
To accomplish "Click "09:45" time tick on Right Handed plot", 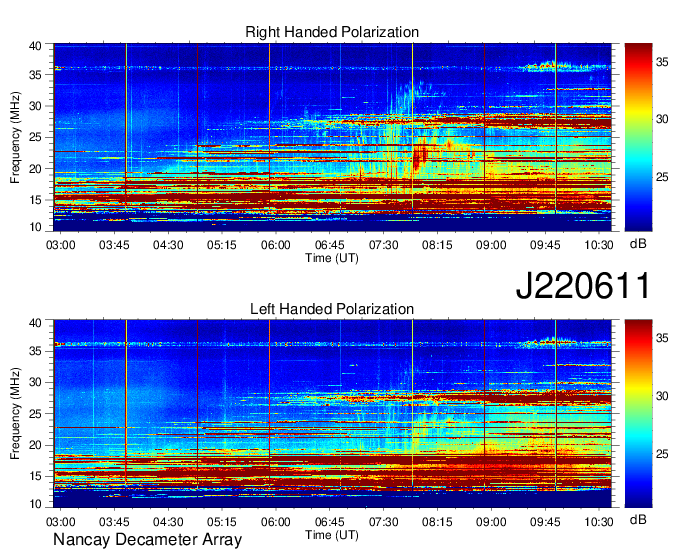I will tap(545, 245).
